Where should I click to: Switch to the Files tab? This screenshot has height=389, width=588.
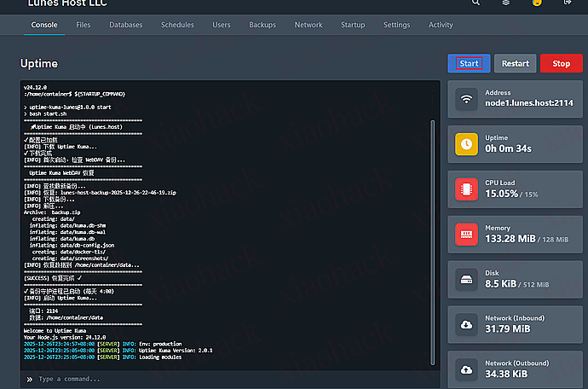pos(84,26)
